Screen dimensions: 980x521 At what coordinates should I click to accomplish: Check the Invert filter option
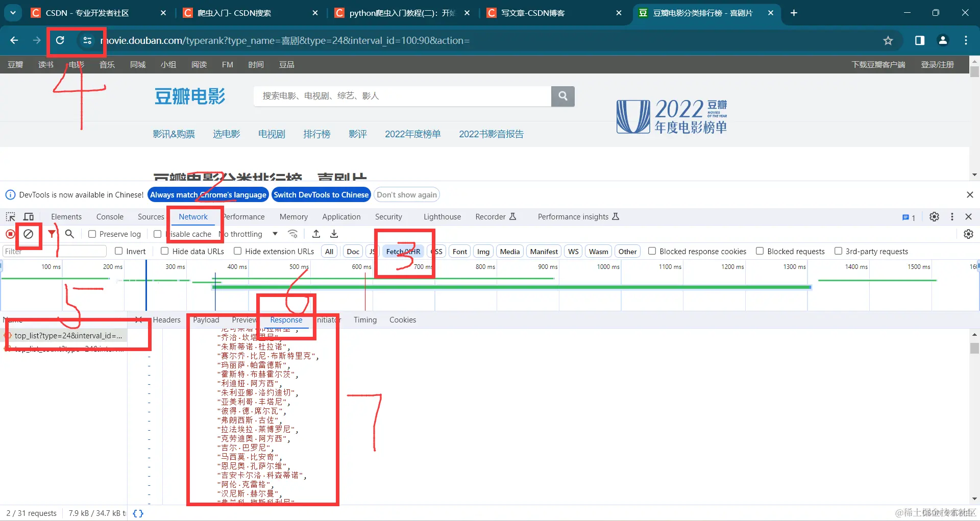tap(119, 251)
